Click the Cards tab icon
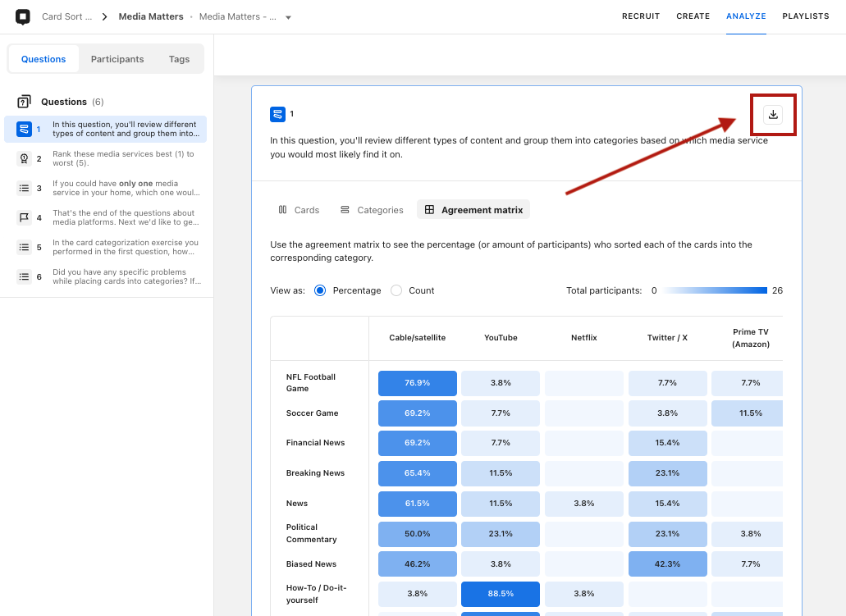The width and height of the screenshot is (846, 616). tap(282, 210)
